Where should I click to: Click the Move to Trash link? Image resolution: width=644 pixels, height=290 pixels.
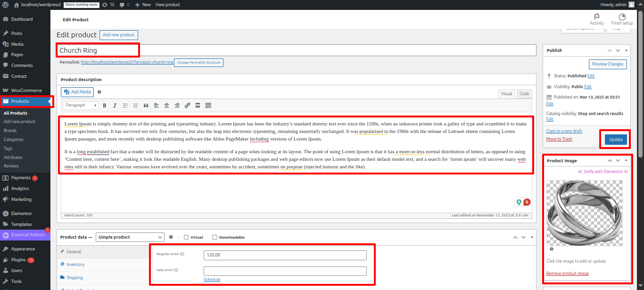(559, 139)
